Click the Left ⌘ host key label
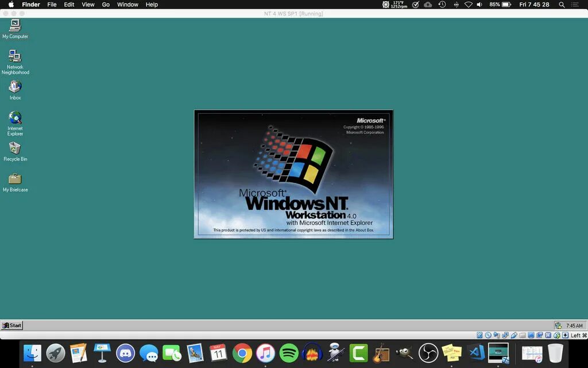The height and width of the screenshot is (368, 588). [x=579, y=335]
